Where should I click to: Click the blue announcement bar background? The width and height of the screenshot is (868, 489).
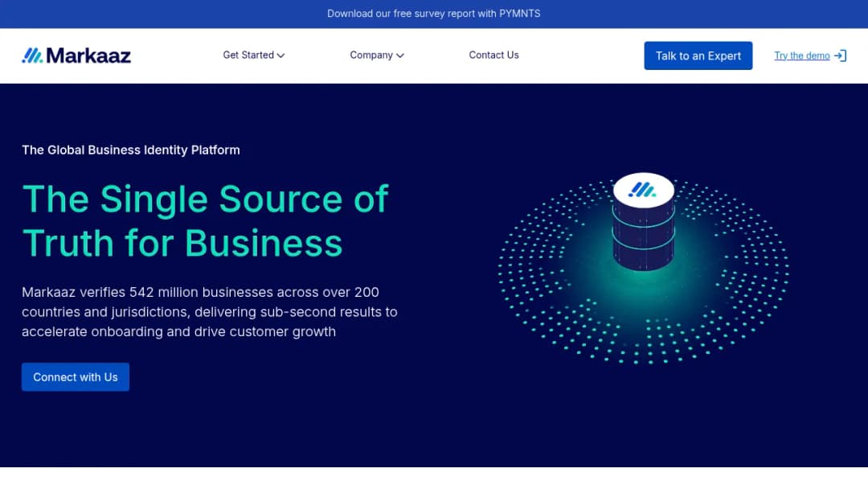pyautogui.click(x=166, y=14)
